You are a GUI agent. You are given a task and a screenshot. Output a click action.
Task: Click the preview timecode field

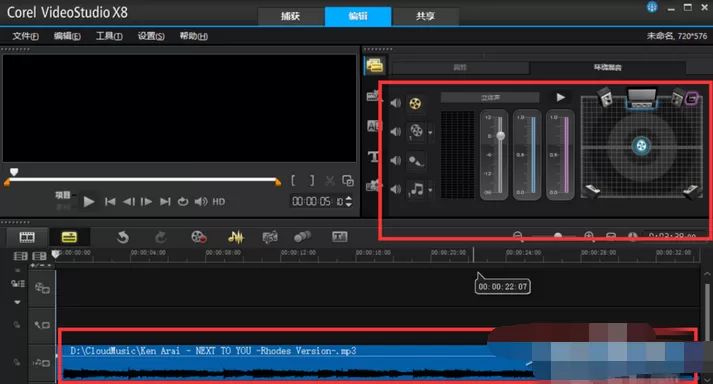(x=317, y=201)
